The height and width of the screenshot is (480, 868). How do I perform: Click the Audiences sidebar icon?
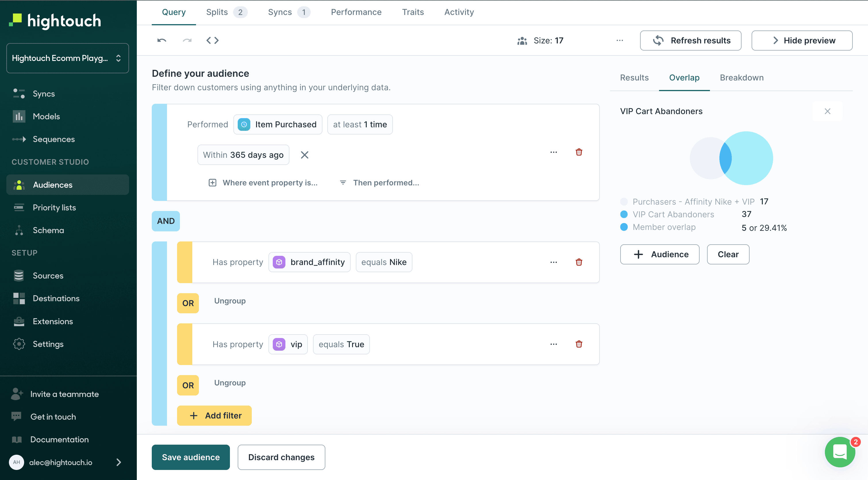[x=19, y=185]
